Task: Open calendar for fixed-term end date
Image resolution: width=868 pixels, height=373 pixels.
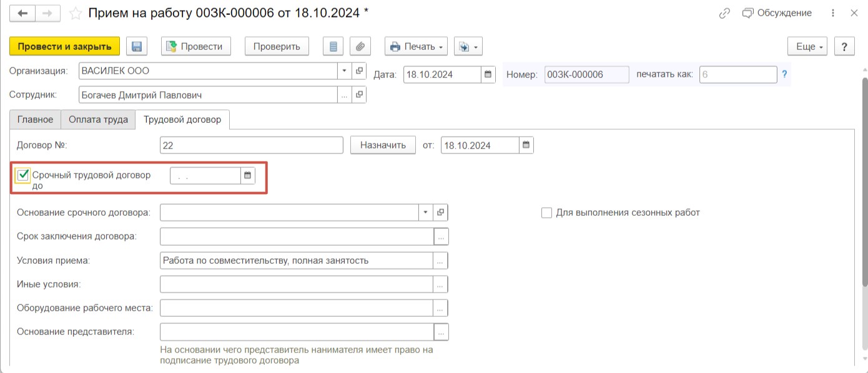Action: 248,176
